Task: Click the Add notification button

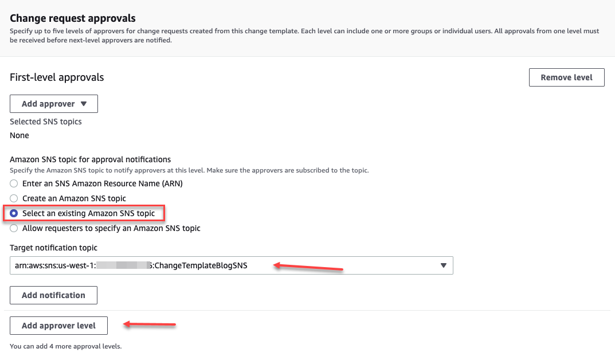Action: [53, 295]
